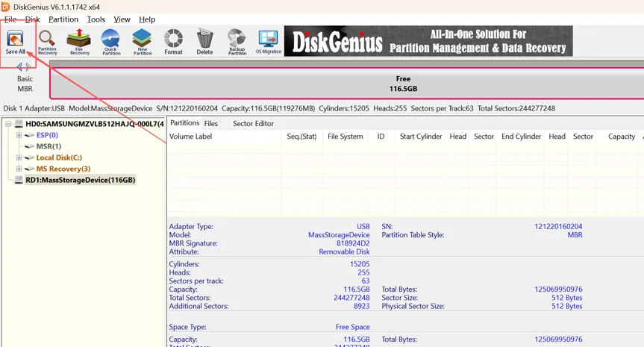The height and width of the screenshot is (347, 644).
Task: Expand the ESP(0) partition node
Action: (x=19, y=134)
